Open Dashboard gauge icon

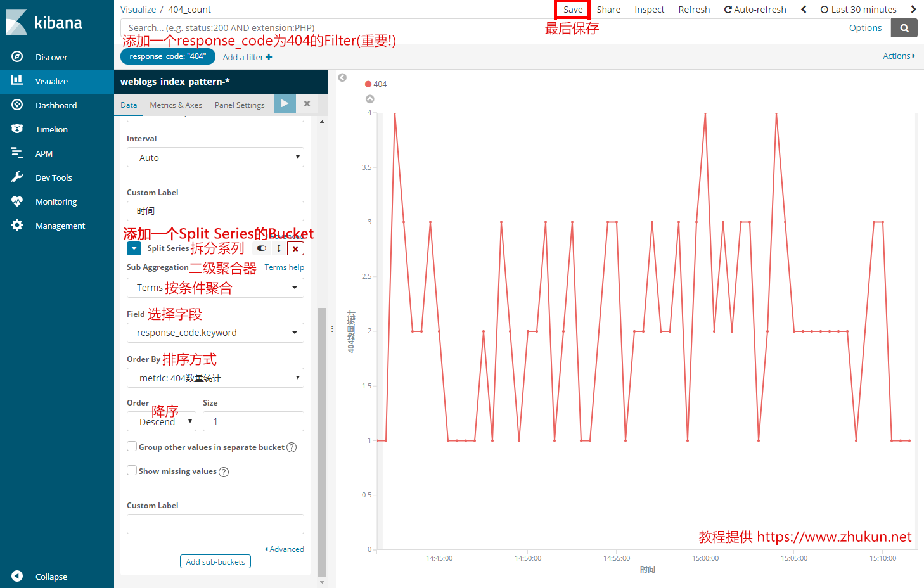[x=17, y=105]
